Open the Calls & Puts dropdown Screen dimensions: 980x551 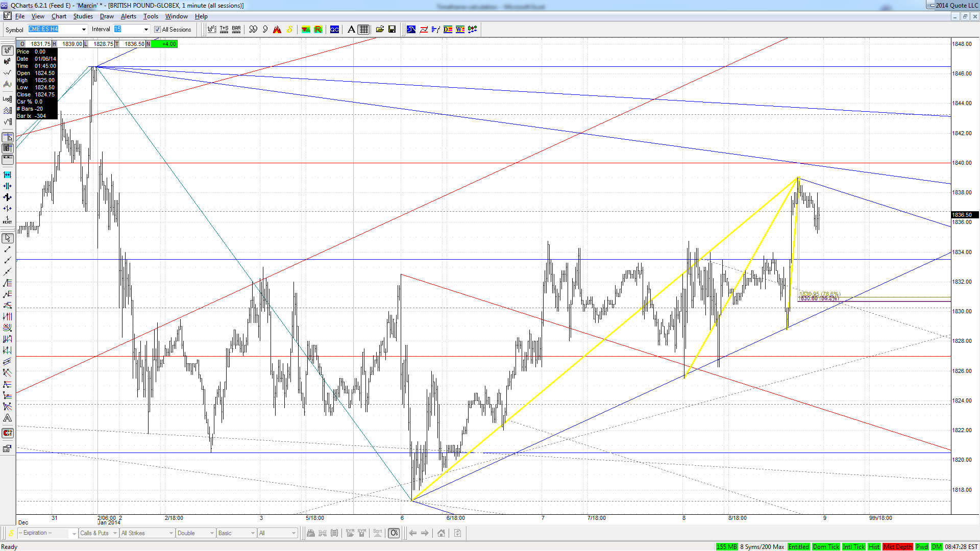coord(99,533)
